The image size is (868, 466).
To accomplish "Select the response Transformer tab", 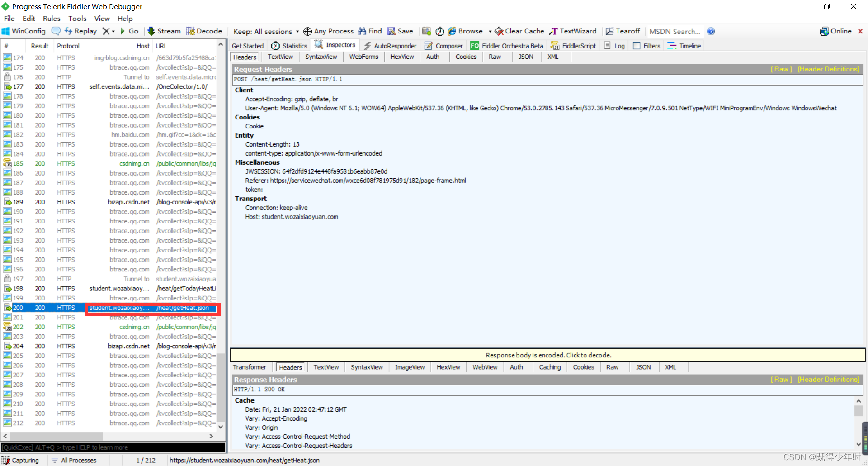I will click(250, 367).
